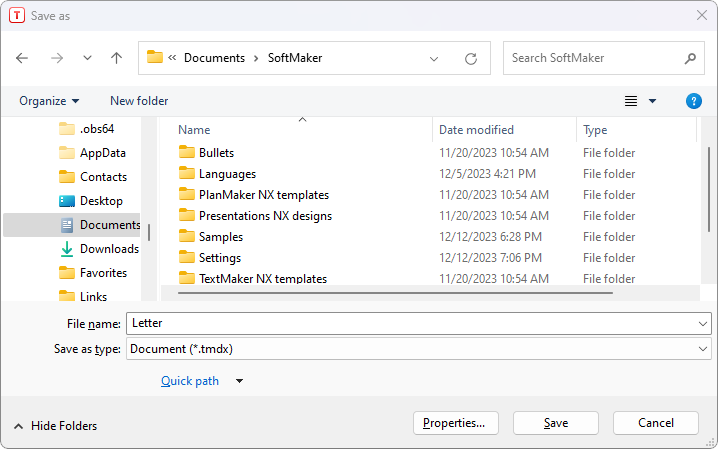The image size is (718, 449).
Task: Select Presentations NX designs folder
Action: 265,216
